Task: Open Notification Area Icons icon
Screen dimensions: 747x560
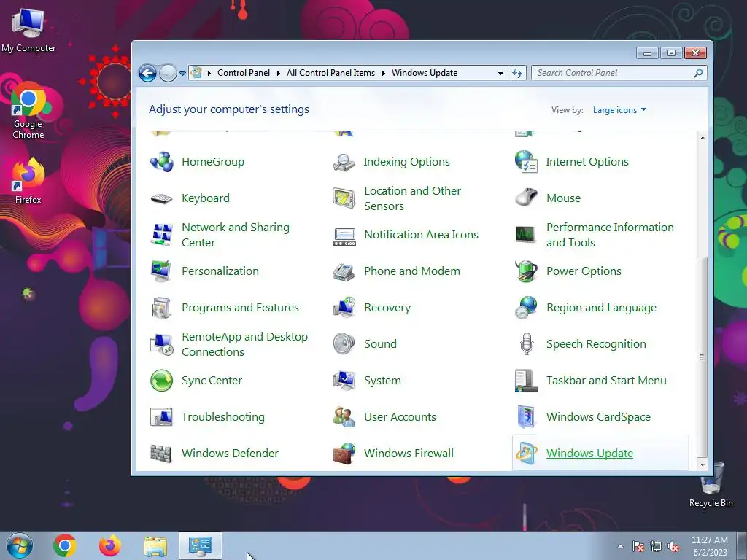Action: coord(344,236)
